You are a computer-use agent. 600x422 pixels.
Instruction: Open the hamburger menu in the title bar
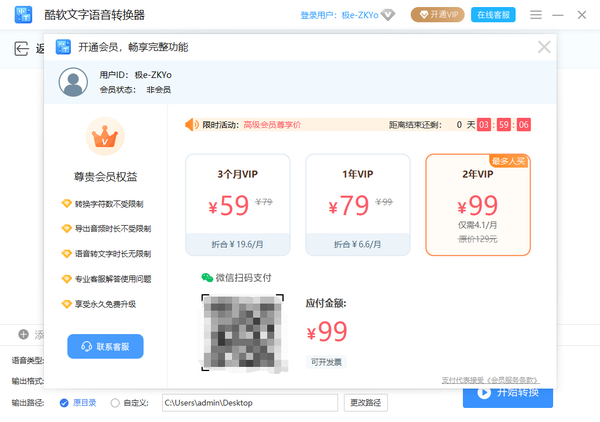536,15
